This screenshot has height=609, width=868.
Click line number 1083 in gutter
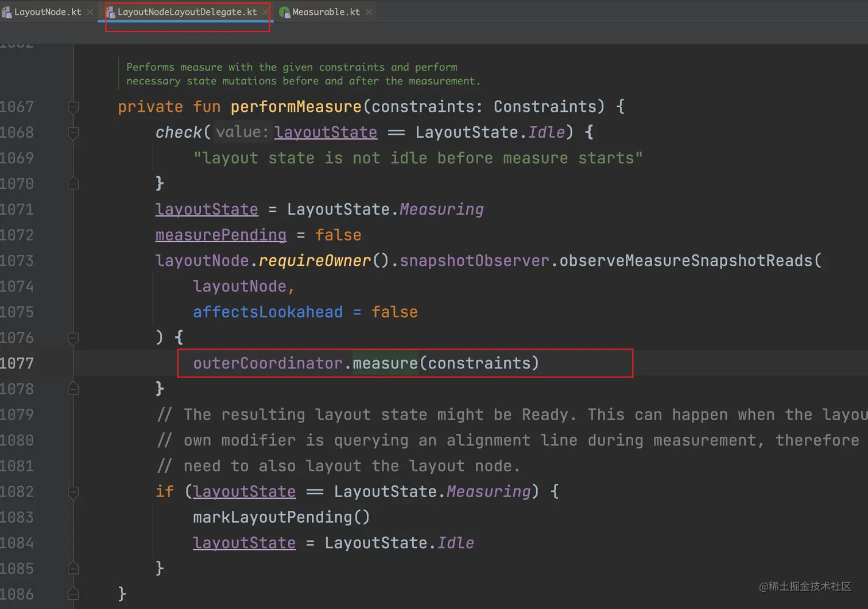17,518
